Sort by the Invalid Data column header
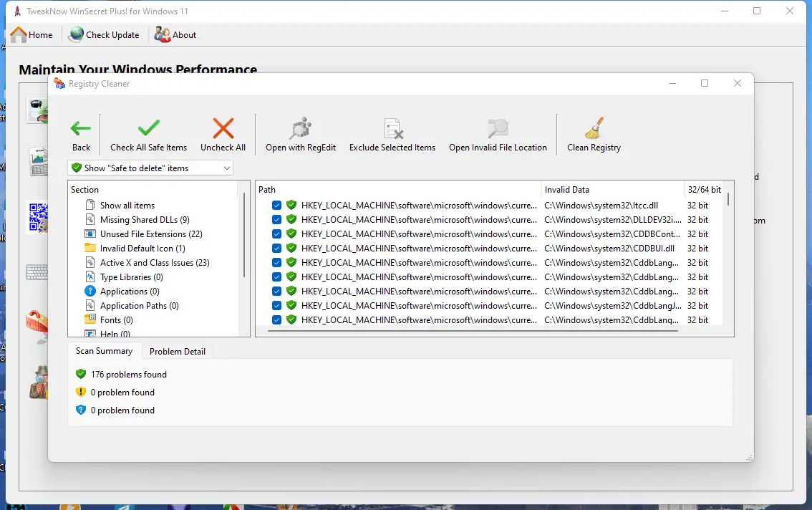The width and height of the screenshot is (812, 510). click(x=613, y=190)
